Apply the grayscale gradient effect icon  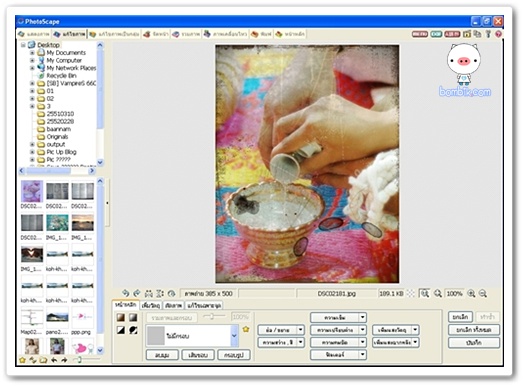pyautogui.click(x=133, y=317)
